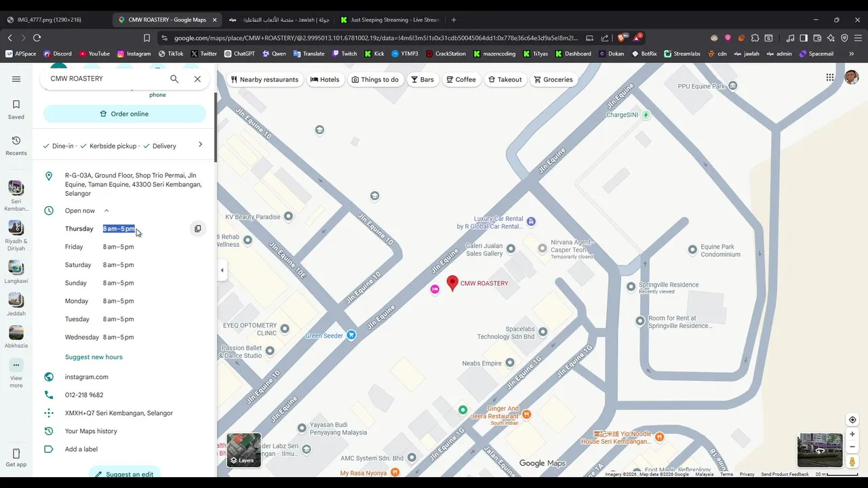The height and width of the screenshot is (488, 868).
Task: Select Things to do chip
Action: click(x=375, y=79)
